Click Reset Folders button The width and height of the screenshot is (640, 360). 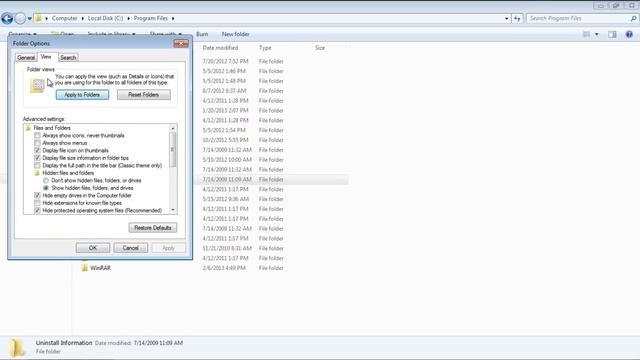[x=144, y=95]
